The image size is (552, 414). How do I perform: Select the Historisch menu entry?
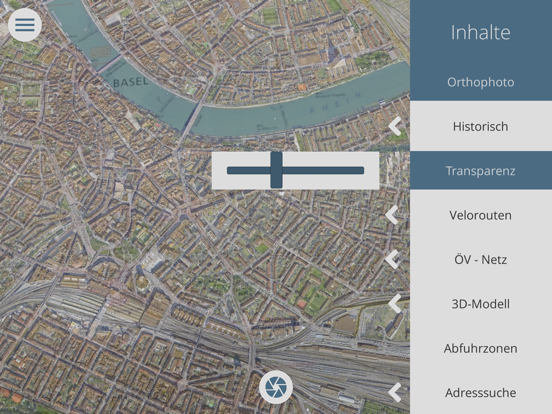(481, 126)
